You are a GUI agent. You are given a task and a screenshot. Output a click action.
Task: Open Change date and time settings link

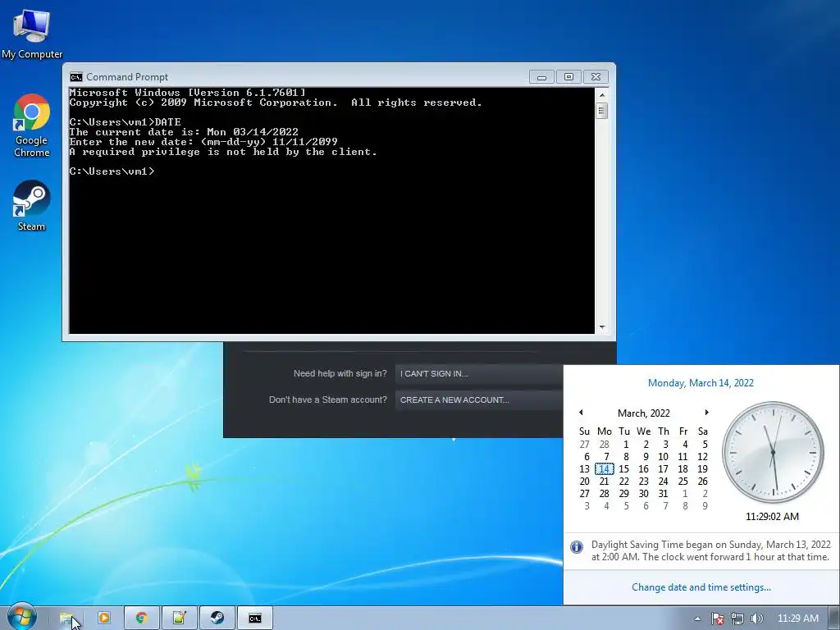pyautogui.click(x=701, y=587)
